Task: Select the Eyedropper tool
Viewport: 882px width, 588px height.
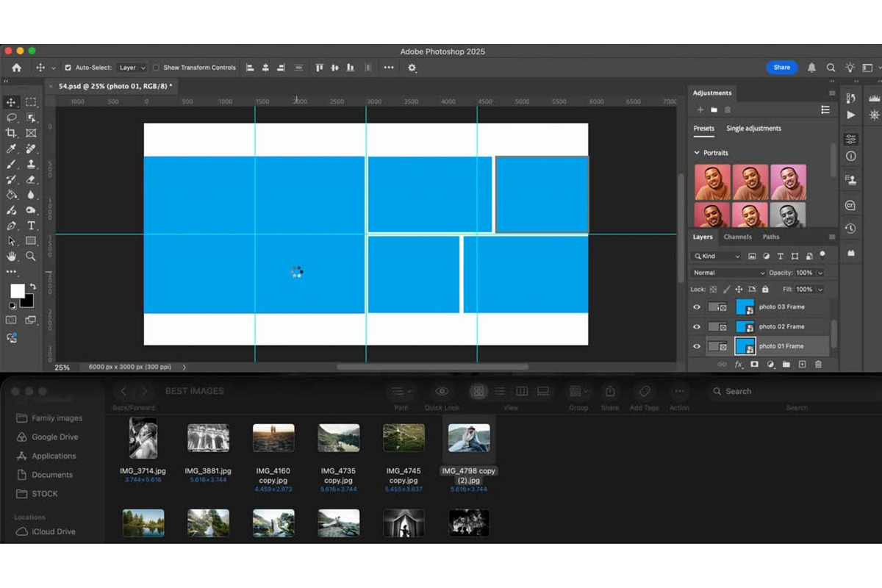Action: 11,148
